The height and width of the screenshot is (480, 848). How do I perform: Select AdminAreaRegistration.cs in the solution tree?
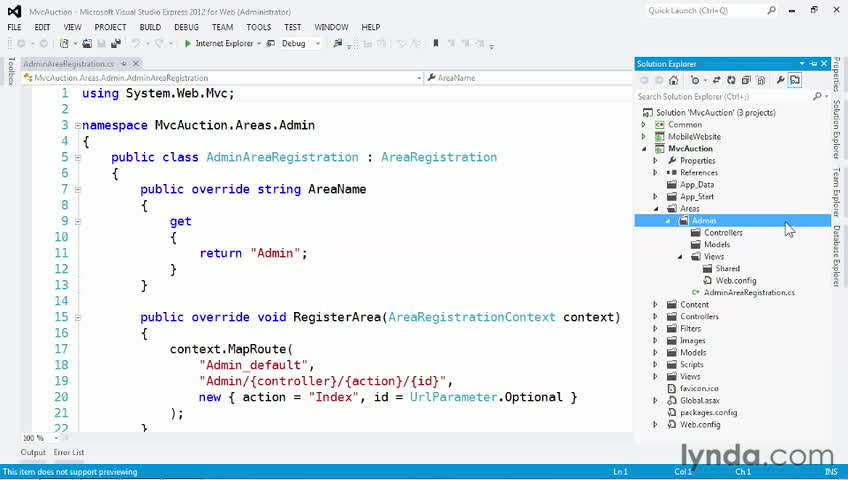point(749,292)
